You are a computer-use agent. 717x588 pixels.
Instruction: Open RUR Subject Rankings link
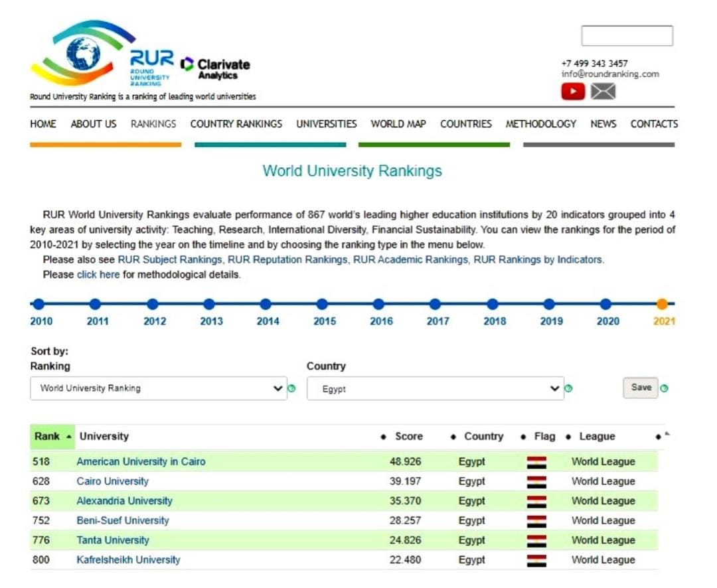(x=170, y=260)
